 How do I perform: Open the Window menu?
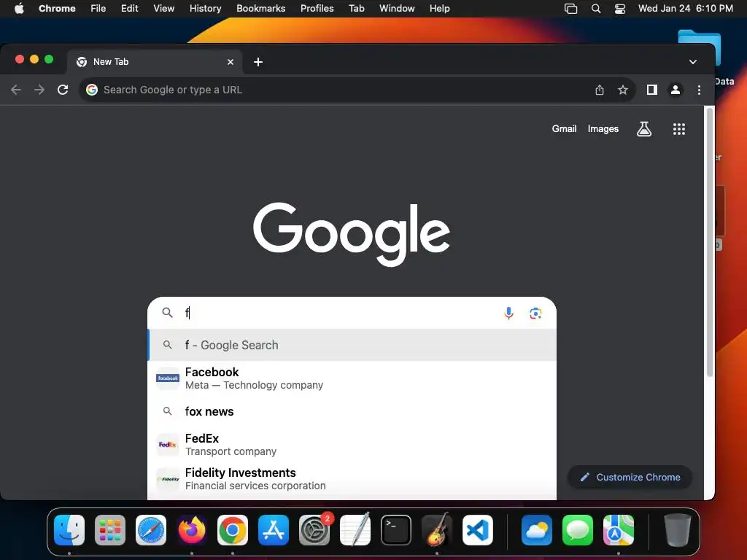[397, 9]
